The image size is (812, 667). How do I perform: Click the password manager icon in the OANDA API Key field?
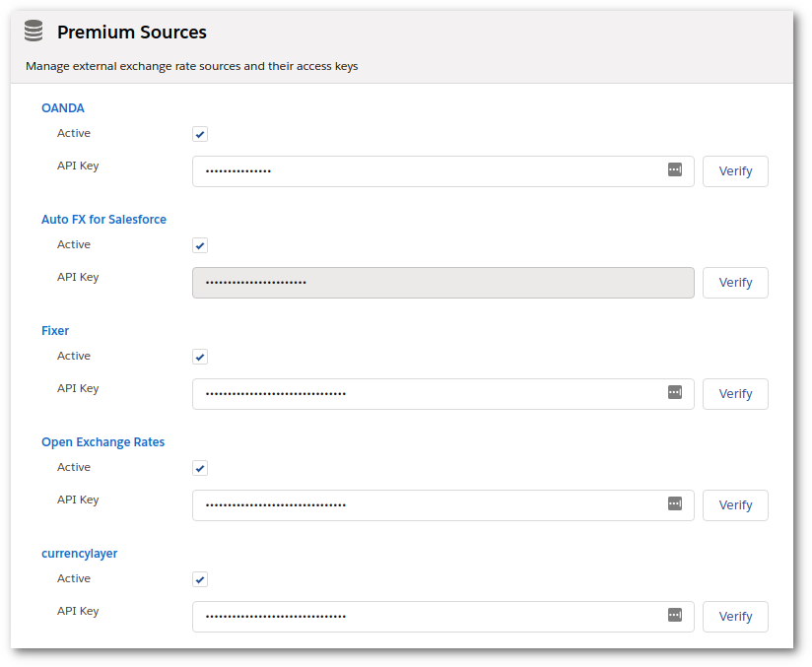pos(674,169)
